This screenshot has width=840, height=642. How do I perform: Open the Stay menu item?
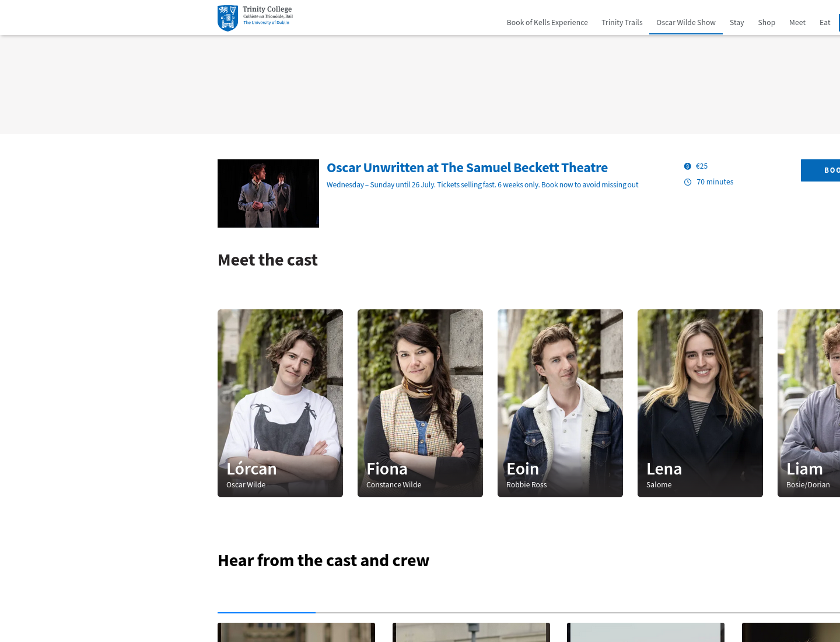(737, 23)
